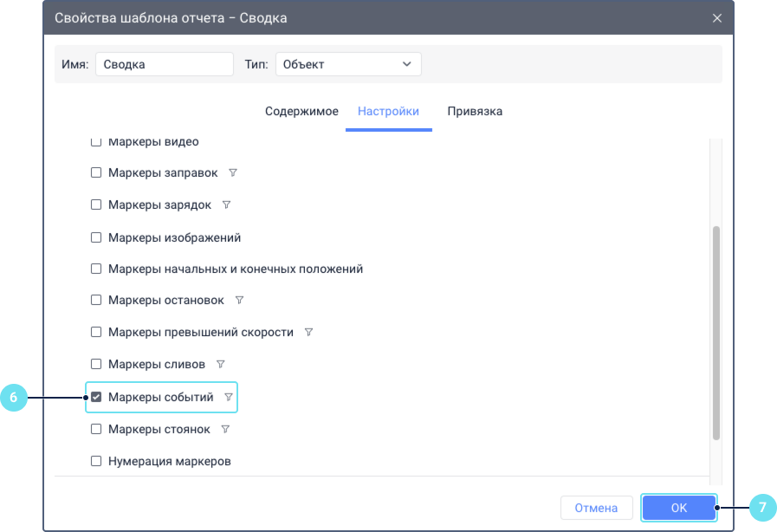Switch to the Привязка tab
Screen dimensions: 777x532
coord(475,111)
